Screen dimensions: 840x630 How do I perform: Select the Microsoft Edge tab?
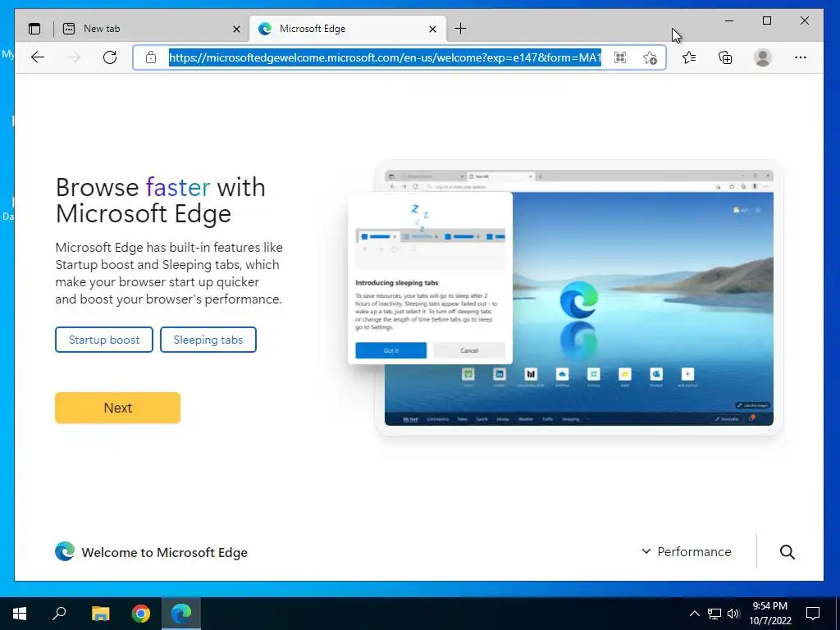[348, 29]
